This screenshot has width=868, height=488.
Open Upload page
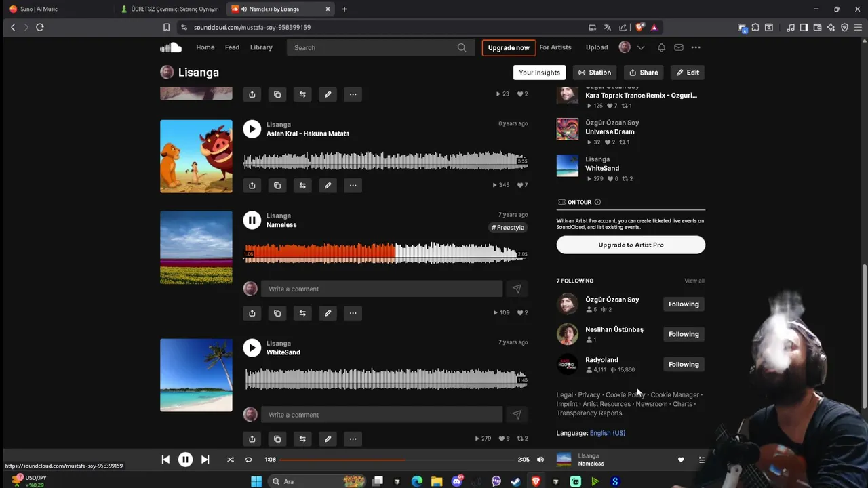[597, 47]
